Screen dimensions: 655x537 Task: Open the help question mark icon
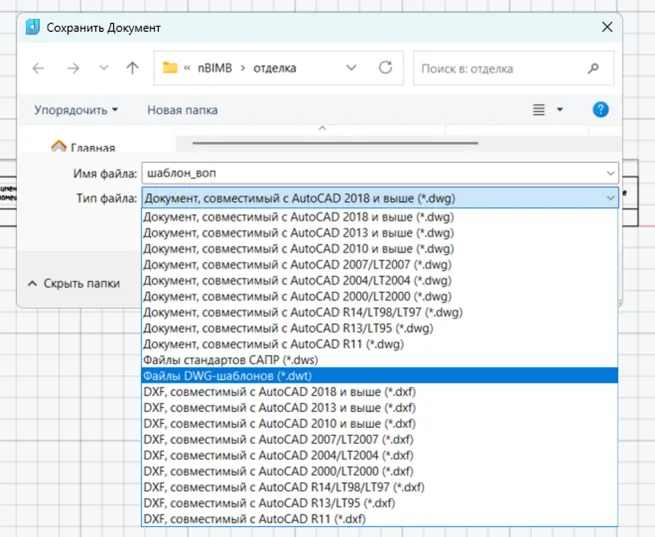tap(600, 109)
